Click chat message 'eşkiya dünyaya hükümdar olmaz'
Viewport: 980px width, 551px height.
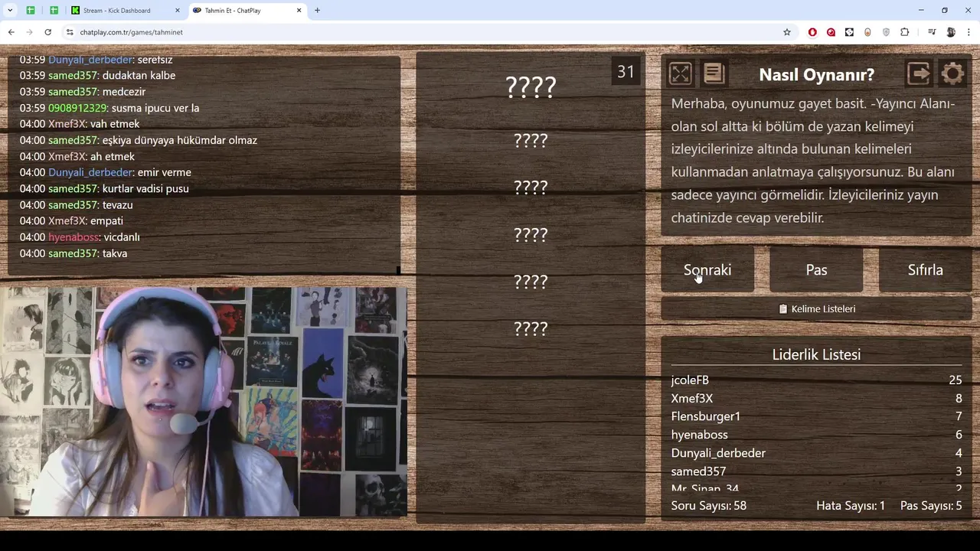[180, 140]
